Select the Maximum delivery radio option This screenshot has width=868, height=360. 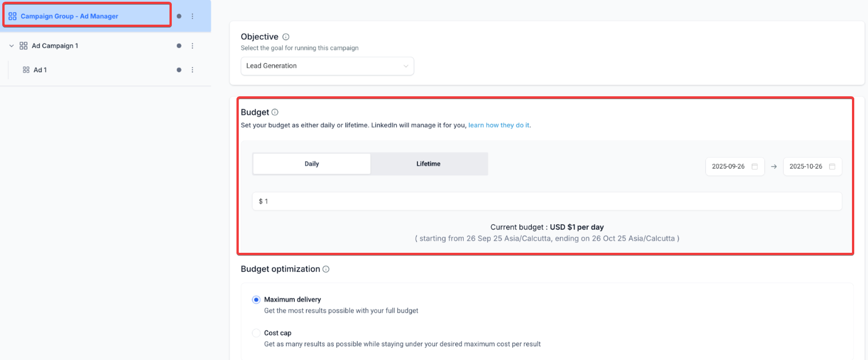(x=256, y=300)
